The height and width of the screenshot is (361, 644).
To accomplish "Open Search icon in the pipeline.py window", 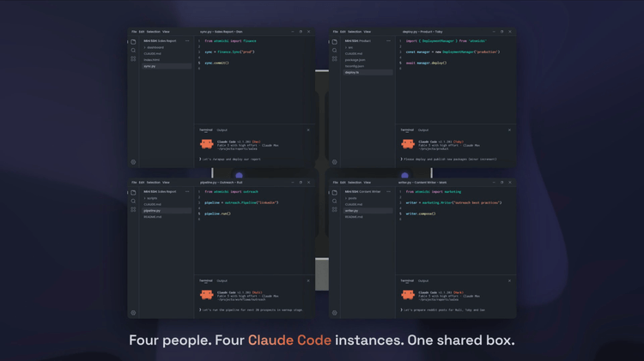I will (x=133, y=202).
